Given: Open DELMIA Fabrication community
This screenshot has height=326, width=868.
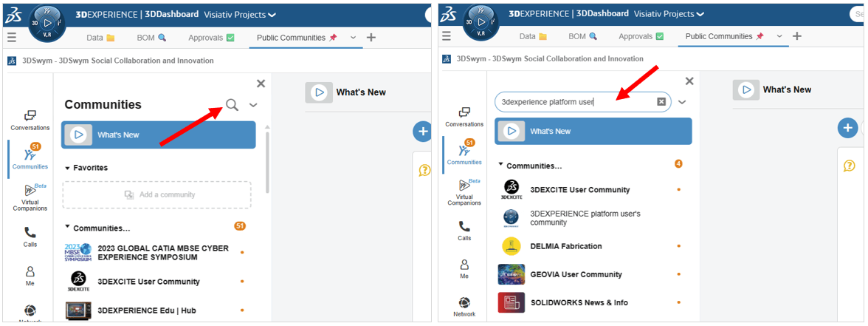Looking at the screenshot, I should click(590, 246).
